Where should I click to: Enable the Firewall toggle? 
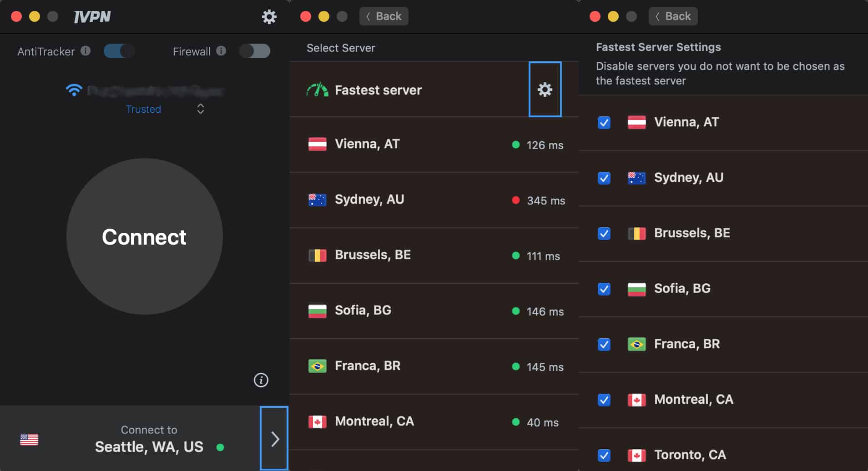point(255,51)
